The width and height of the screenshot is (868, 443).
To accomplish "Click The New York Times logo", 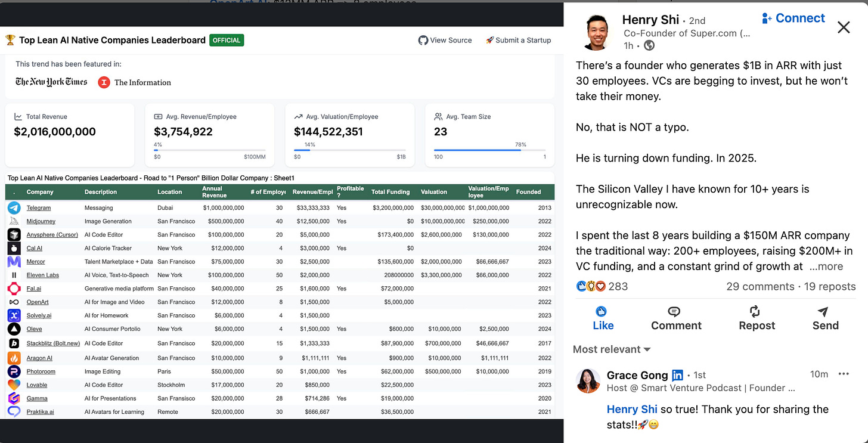I will pyautogui.click(x=51, y=82).
